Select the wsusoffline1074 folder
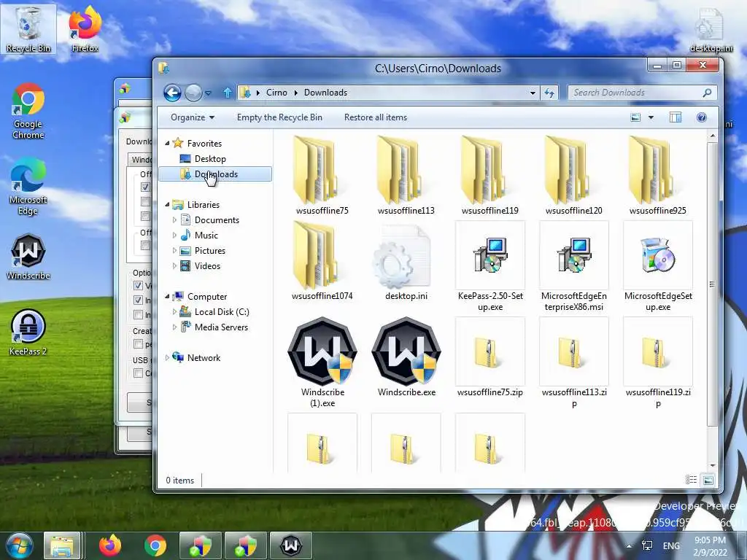 (322, 261)
